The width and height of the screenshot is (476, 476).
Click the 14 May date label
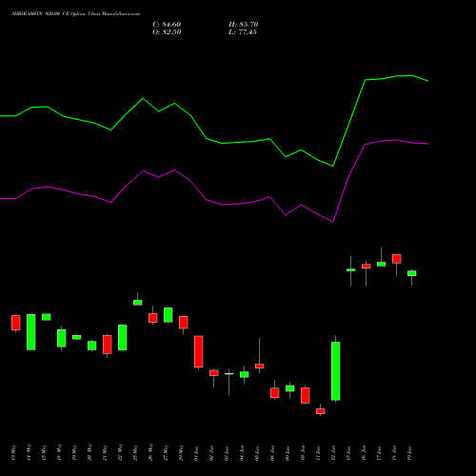click(x=29, y=452)
